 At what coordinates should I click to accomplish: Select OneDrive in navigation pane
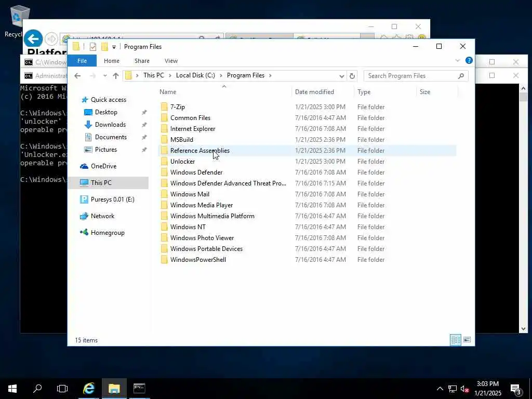pos(103,166)
